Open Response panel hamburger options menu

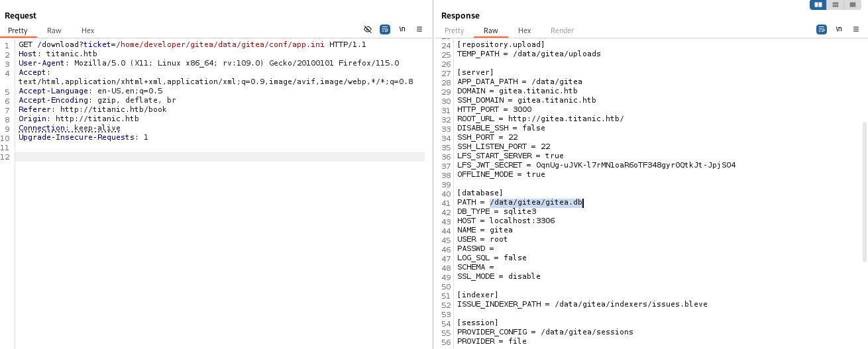coord(856,29)
